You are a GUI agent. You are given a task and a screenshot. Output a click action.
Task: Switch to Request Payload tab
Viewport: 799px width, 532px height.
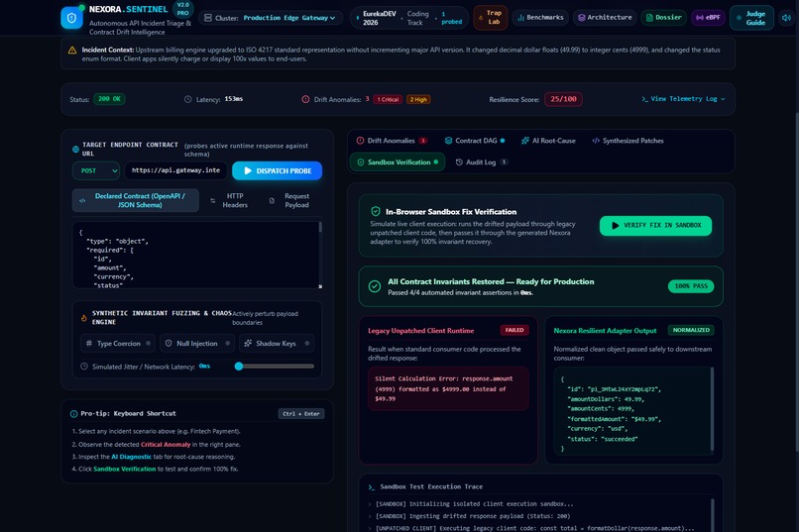coord(290,200)
